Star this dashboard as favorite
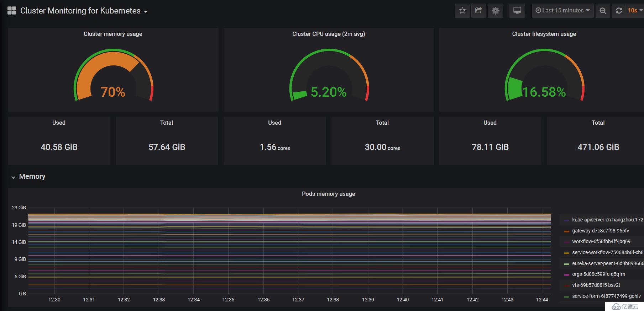Screen dimensions: 644x311 tap(462, 11)
